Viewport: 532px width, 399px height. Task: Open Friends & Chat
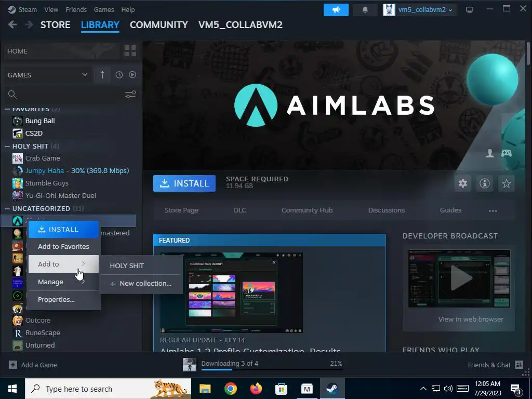pyautogui.click(x=495, y=365)
